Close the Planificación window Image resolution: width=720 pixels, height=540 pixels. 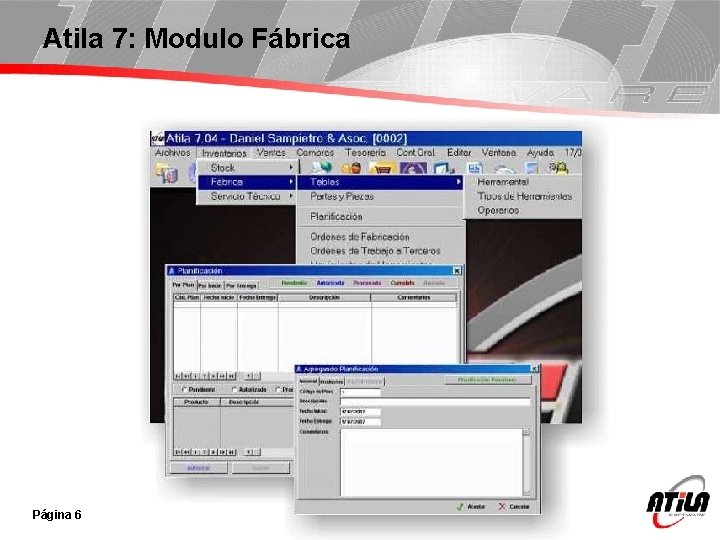pyautogui.click(x=456, y=271)
